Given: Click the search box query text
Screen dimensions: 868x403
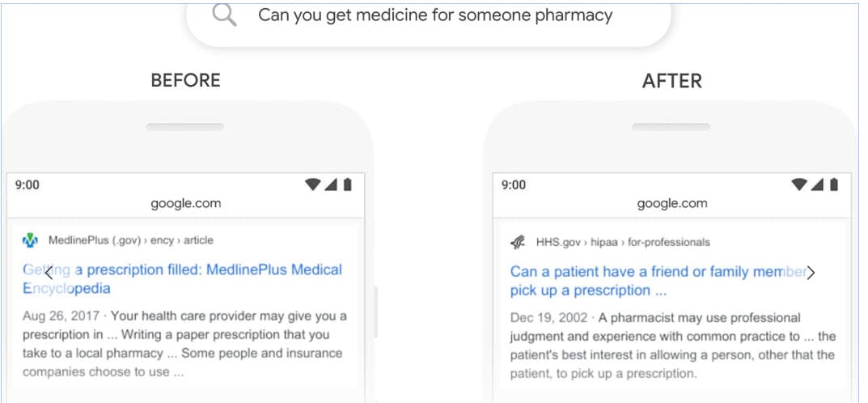Looking at the screenshot, I should click(435, 15).
